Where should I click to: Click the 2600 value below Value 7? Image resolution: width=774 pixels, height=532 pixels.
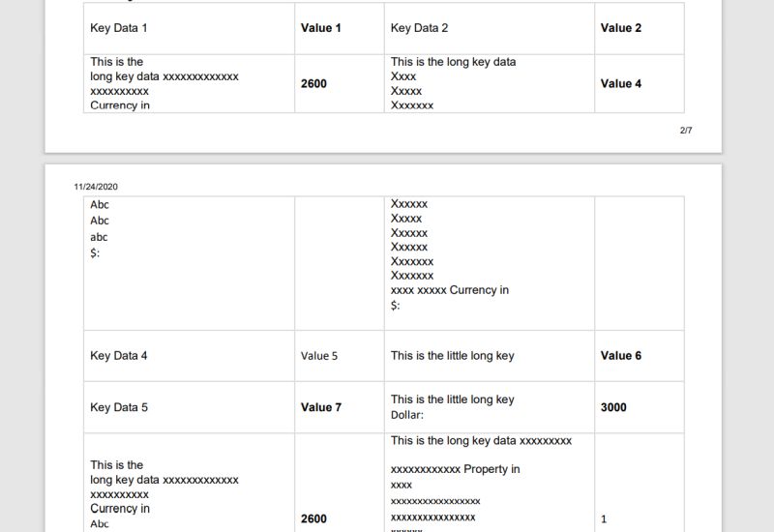click(x=313, y=519)
